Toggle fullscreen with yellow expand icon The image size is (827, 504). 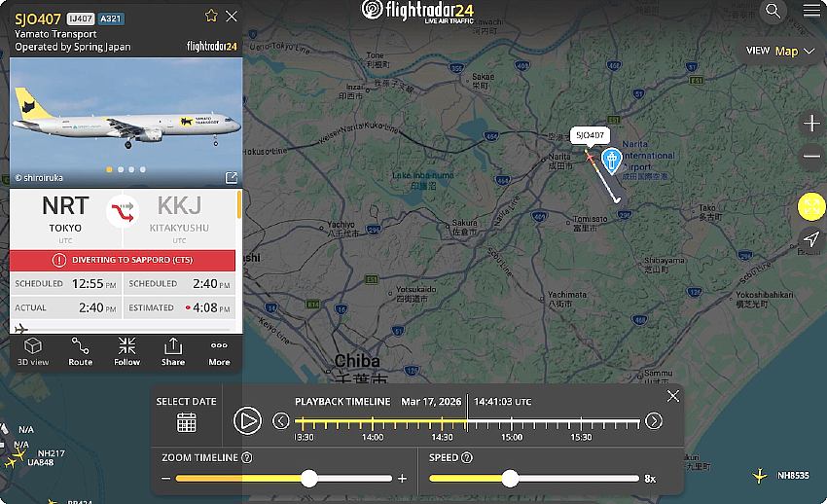pyautogui.click(x=811, y=206)
